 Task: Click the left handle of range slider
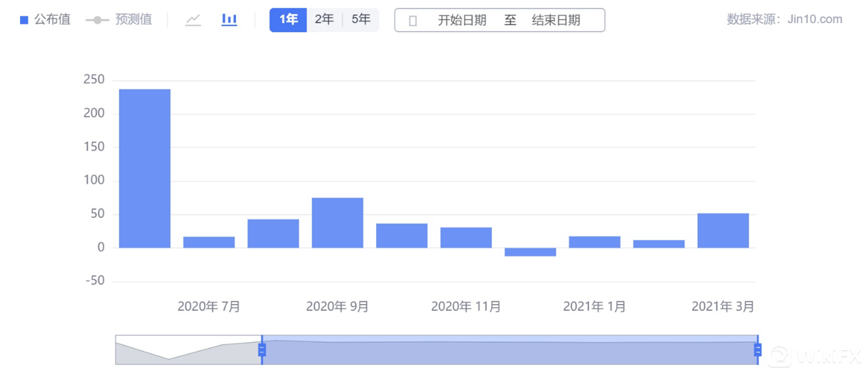point(262,350)
